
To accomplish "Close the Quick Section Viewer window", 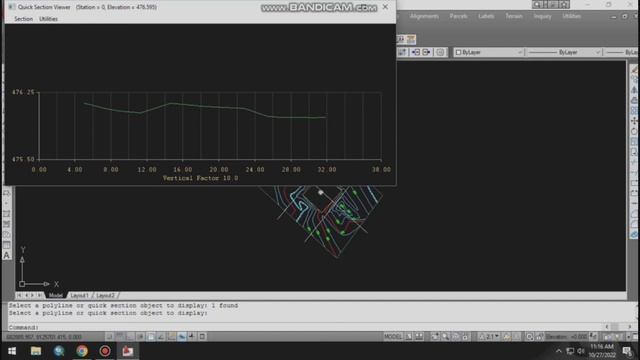I will tap(385, 7).
